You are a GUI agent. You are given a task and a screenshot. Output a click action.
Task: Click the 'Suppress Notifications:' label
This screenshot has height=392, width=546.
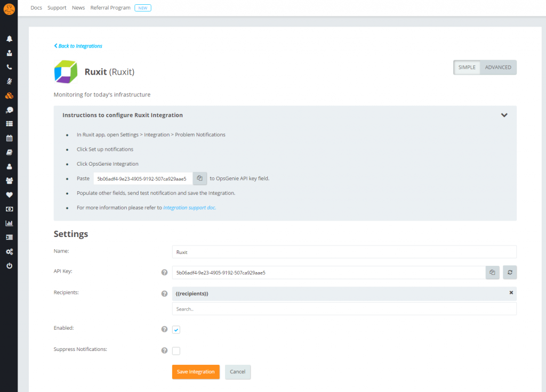click(x=80, y=349)
